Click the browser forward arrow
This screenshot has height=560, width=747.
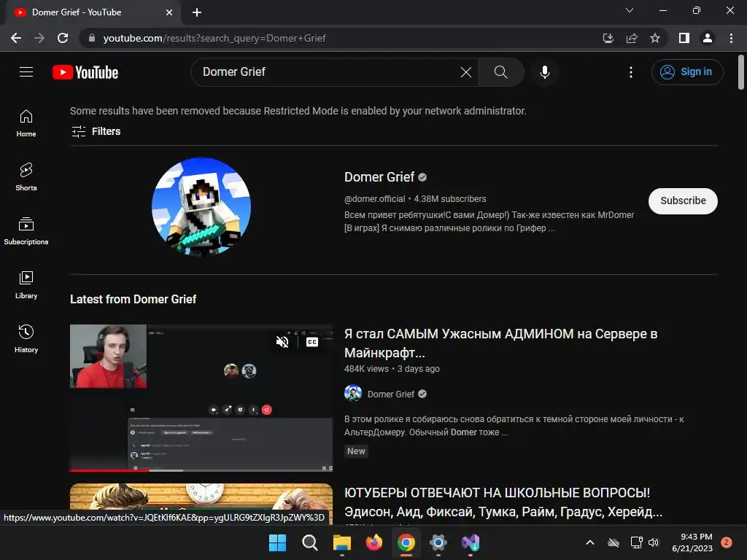[39, 38]
